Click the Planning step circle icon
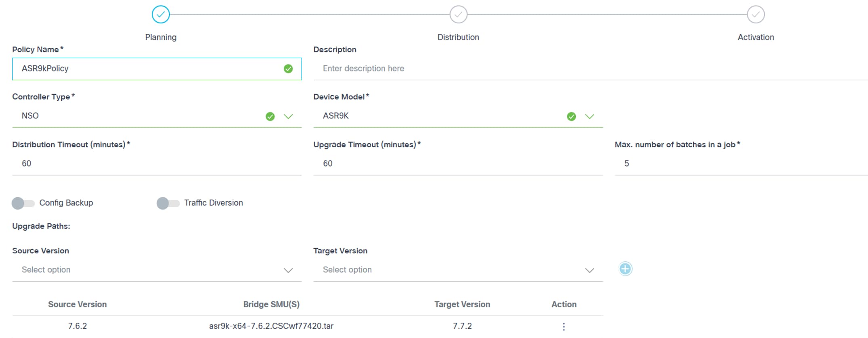This screenshot has width=868, height=338. coord(161,15)
